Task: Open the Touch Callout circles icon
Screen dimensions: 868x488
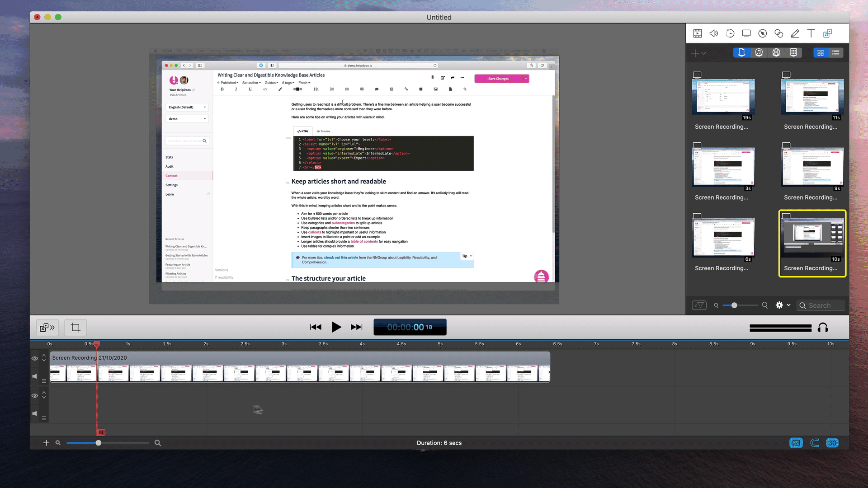Action: [x=779, y=33]
